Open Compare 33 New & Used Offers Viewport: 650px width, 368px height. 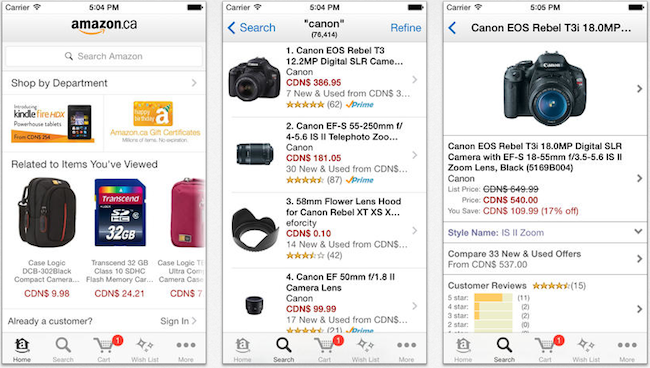[x=545, y=259]
